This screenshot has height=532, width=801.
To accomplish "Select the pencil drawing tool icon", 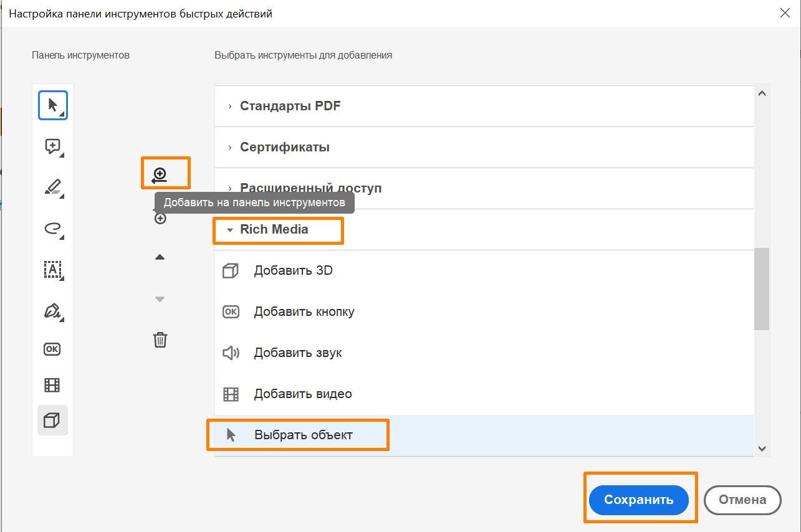I will coord(52,188).
